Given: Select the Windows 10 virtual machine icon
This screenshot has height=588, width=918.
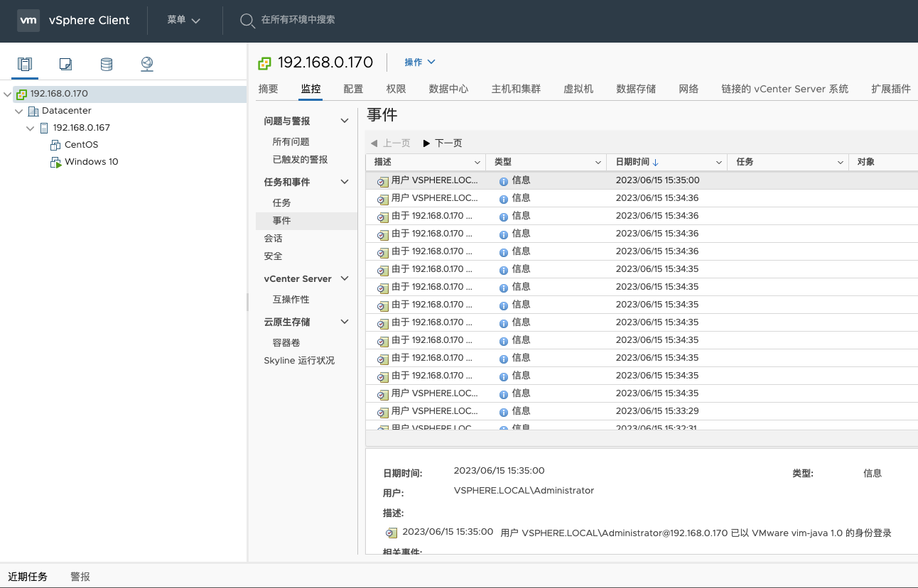Looking at the screenshot, I should click(55, 162).
